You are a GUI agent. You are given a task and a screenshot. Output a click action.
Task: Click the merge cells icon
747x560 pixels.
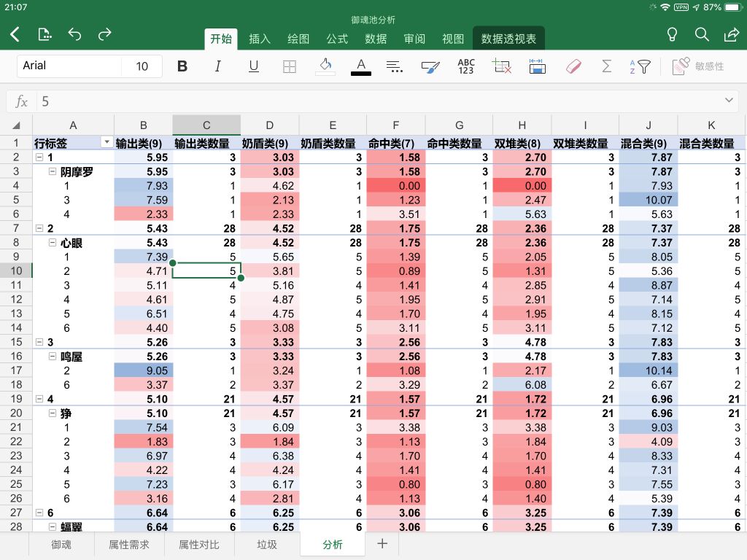click(x=538, y=66)
